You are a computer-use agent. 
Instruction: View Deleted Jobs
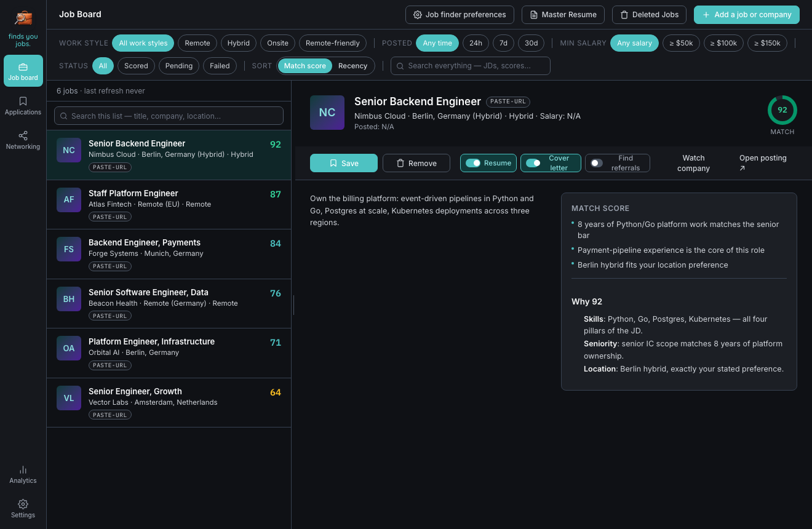[x=649, y=15]
